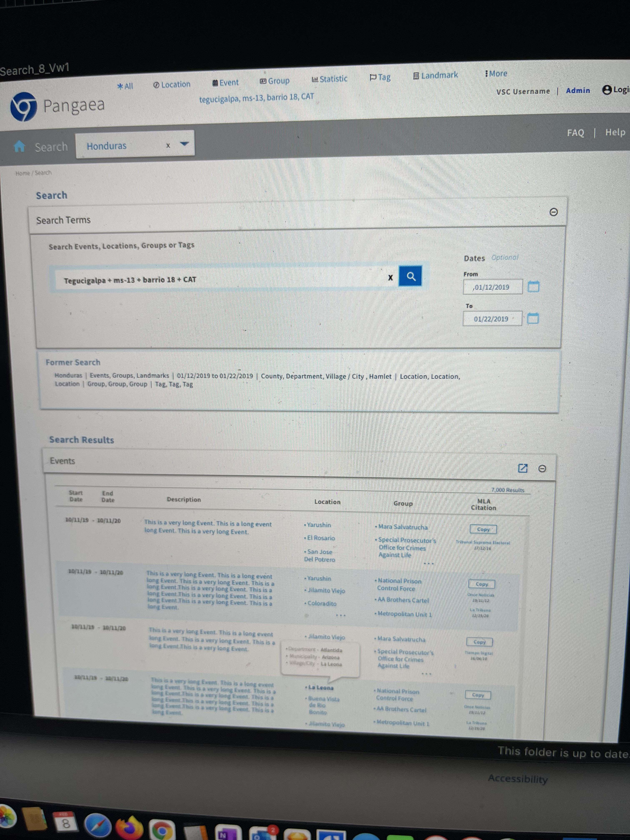Click the Login user icon
This screenshot has height=840, width=630.
607,90
